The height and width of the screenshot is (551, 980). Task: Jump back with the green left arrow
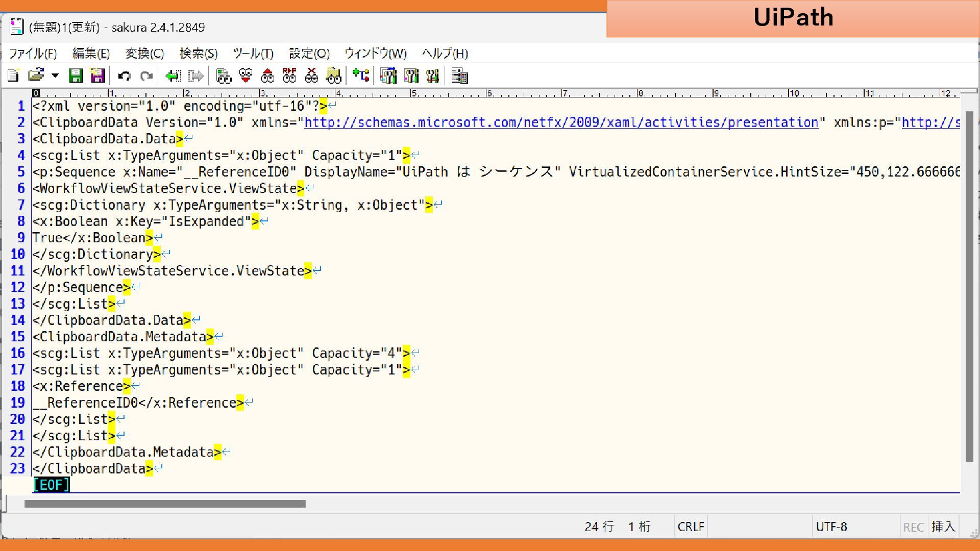(x=173, y=76)
